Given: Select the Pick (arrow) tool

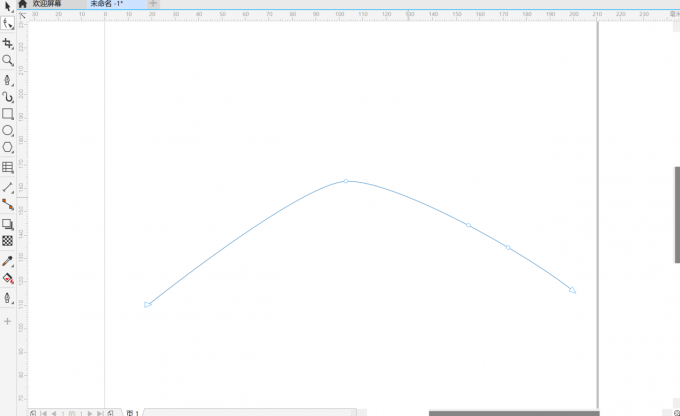Looking at the screenshot, I should (7, 7).
